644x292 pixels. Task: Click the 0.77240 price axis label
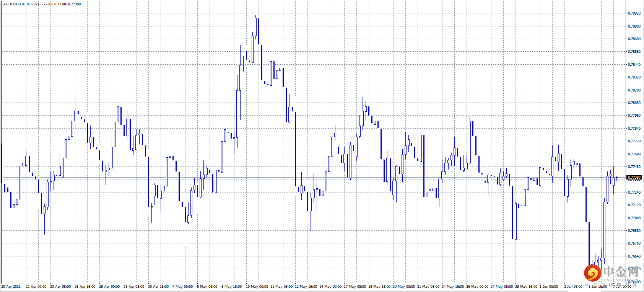[634, 192]
